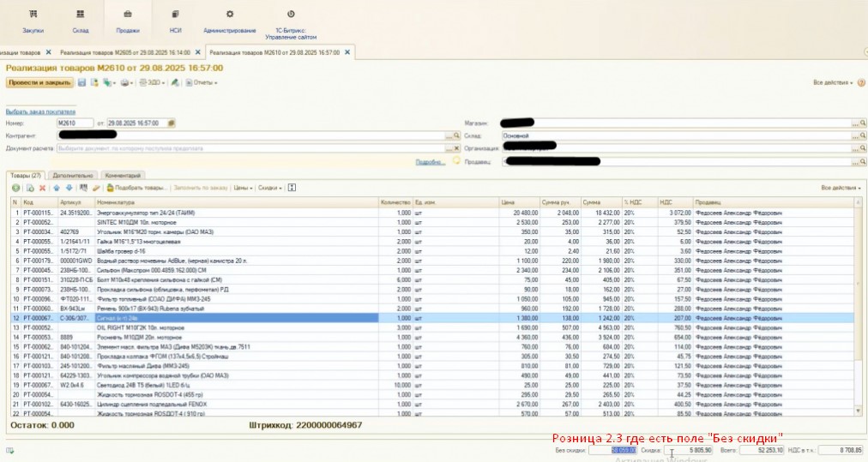Open help with the question mark icon
The image size is (868, 462).
[x=861, y=82]
